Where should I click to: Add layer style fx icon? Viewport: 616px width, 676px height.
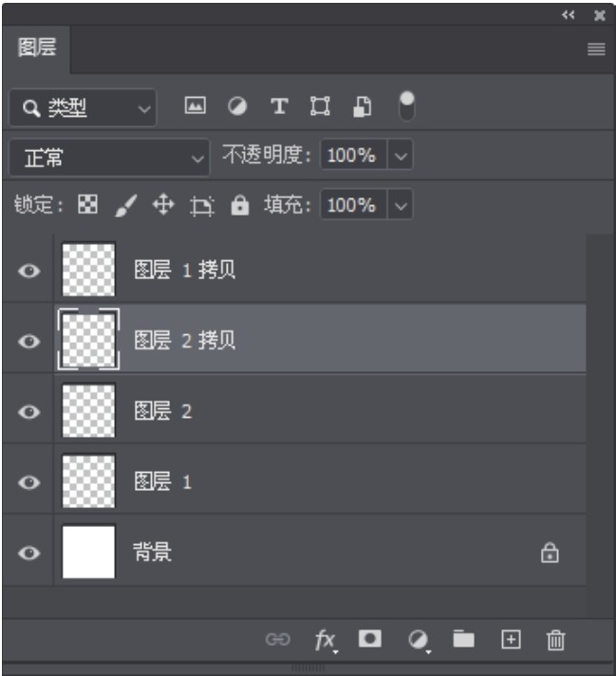(326, 640)
